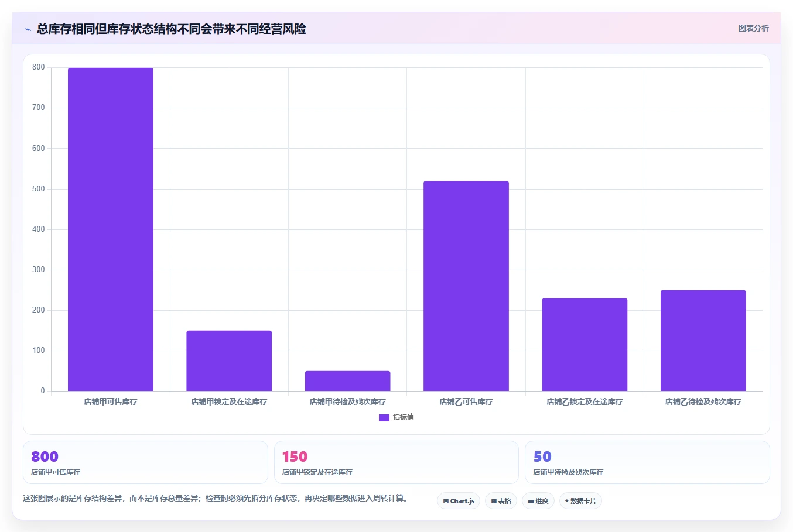The width and height of the screenshot is (793, 532).
Task: Click the 店铺甲锁定及在途库存 bar
Action: [x=229, y=361]
